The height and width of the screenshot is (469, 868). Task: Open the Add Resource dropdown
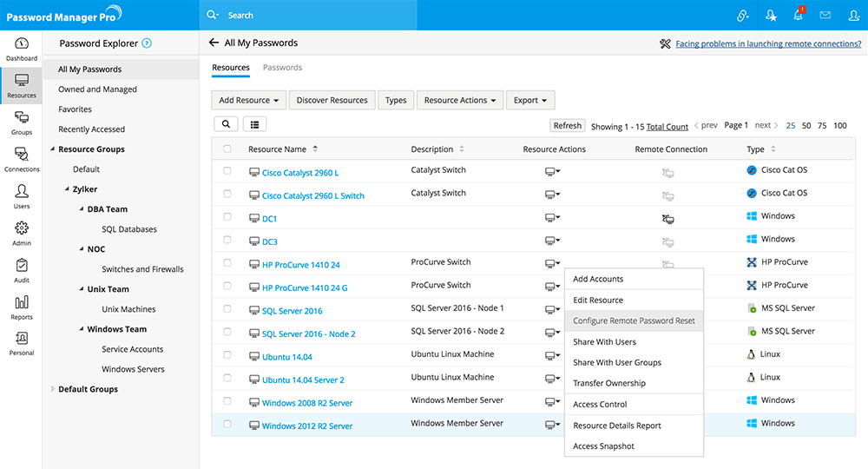tap(249, 100)
